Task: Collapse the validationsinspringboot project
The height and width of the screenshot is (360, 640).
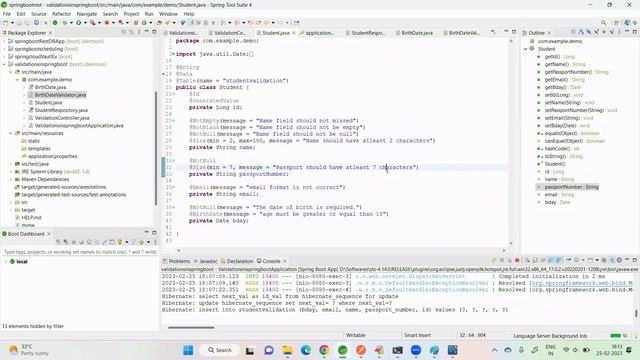Action: 4,64
